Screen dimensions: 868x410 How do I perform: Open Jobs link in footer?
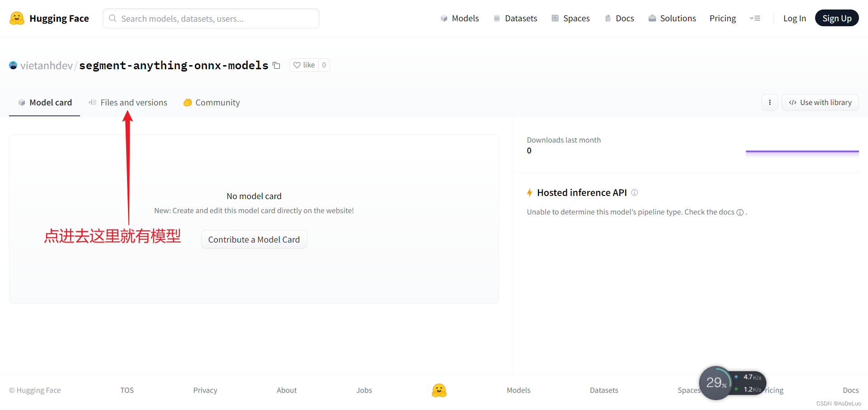(364, 390)
